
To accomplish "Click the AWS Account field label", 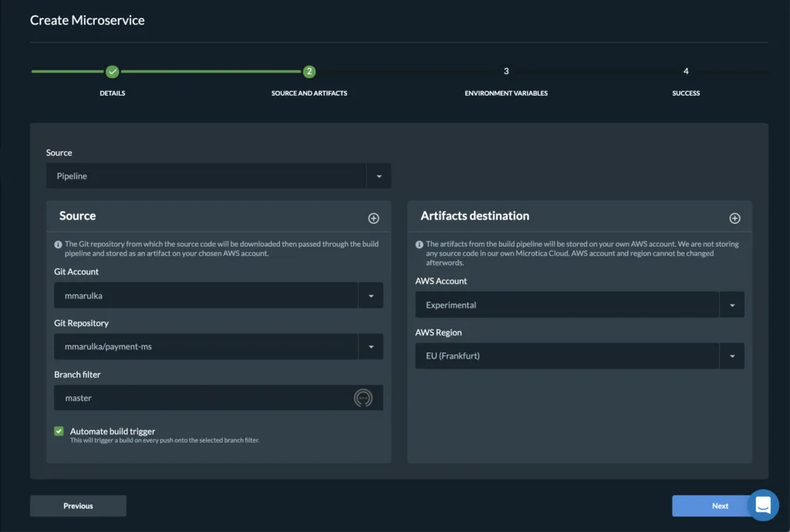I will click(x=441, y=281).
